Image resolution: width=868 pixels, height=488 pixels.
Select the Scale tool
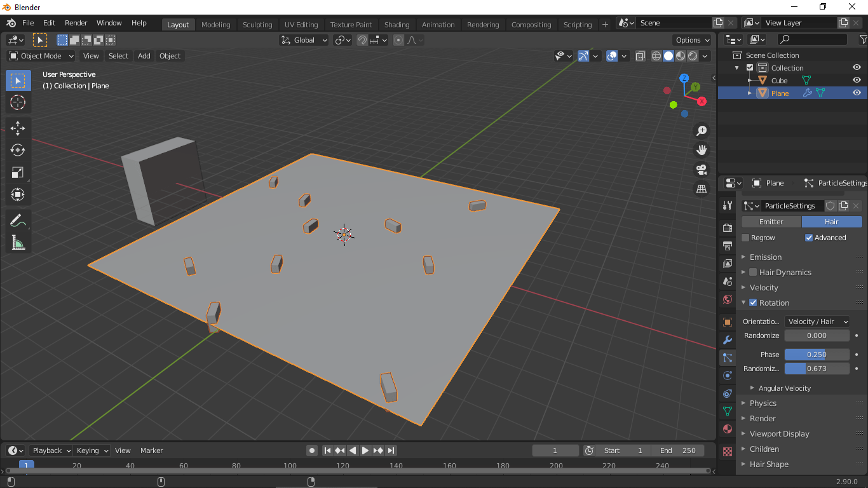pos(18,172)
